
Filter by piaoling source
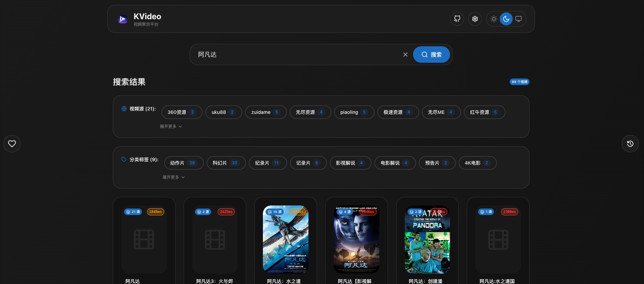coord(354,112)
